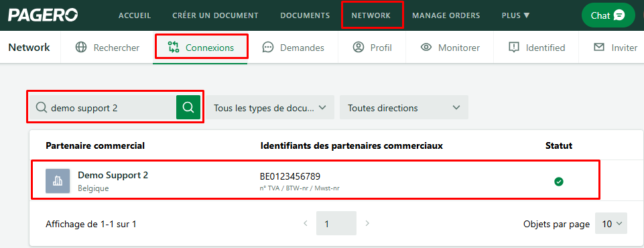Screen dimensions: 644x248
Task: Click the Pagero logo
Action: point(43,15)
